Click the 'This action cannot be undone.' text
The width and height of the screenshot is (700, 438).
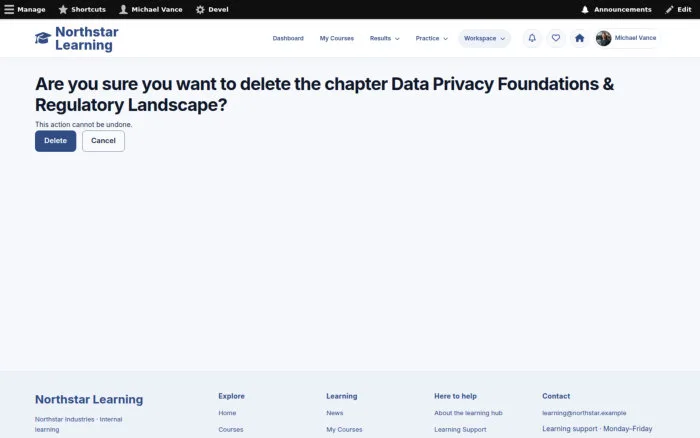[83, 125]
